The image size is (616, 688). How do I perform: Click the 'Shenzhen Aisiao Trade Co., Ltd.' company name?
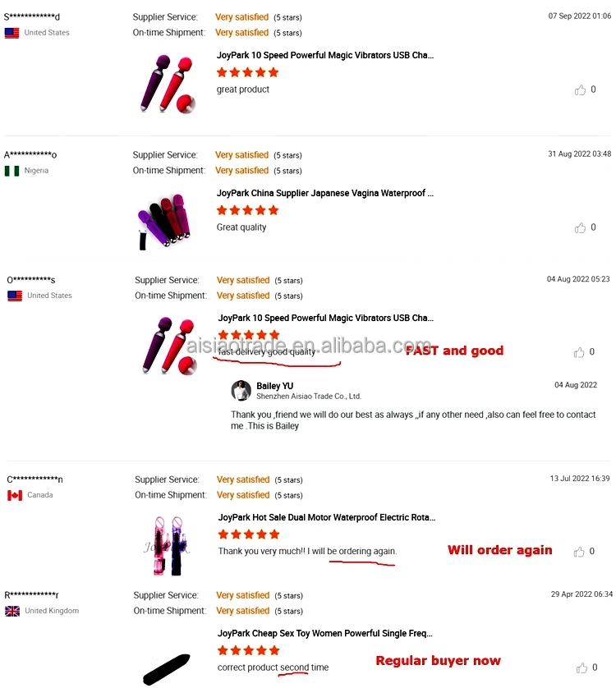tap(309, 397)
